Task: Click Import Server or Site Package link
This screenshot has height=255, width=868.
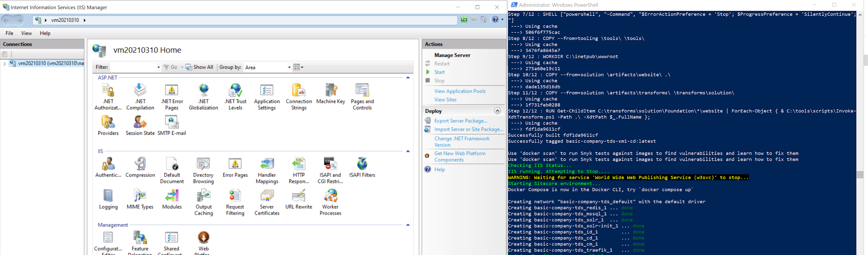Action: [469, 129]
